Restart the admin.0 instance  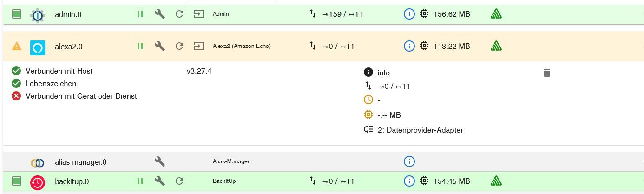tap(179, 14)
